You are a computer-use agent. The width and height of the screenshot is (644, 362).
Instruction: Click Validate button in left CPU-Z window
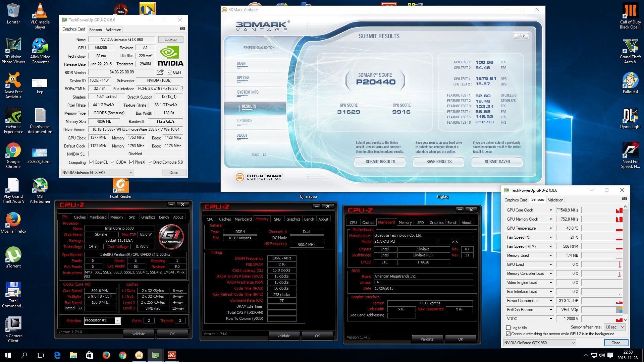tap(139, 334)
